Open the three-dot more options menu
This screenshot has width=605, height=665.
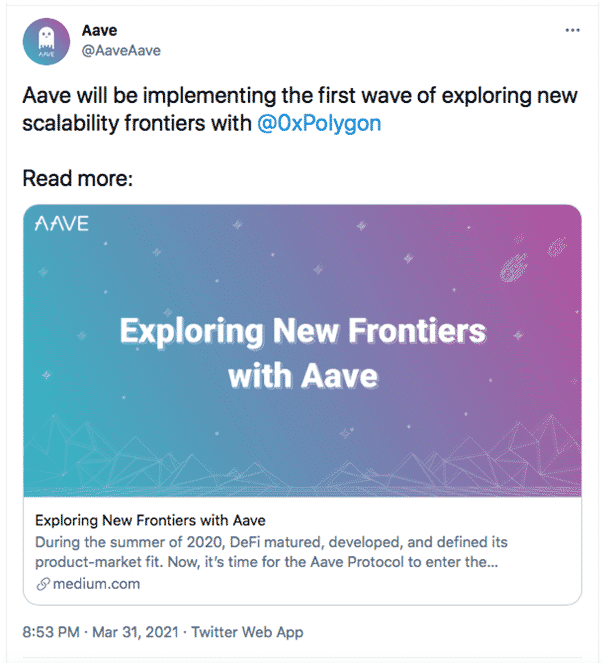[x=573, y=30]
